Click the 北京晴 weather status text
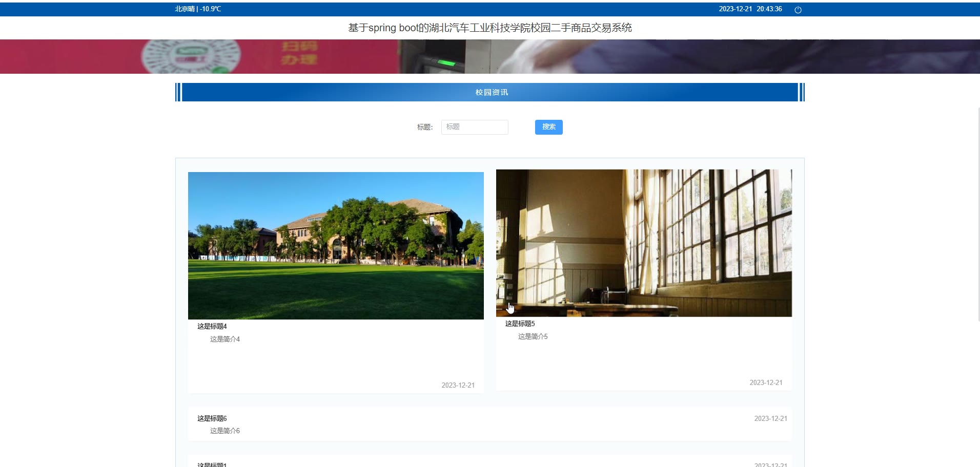Screen dimensions: 980x467 [x=198, y=9]
